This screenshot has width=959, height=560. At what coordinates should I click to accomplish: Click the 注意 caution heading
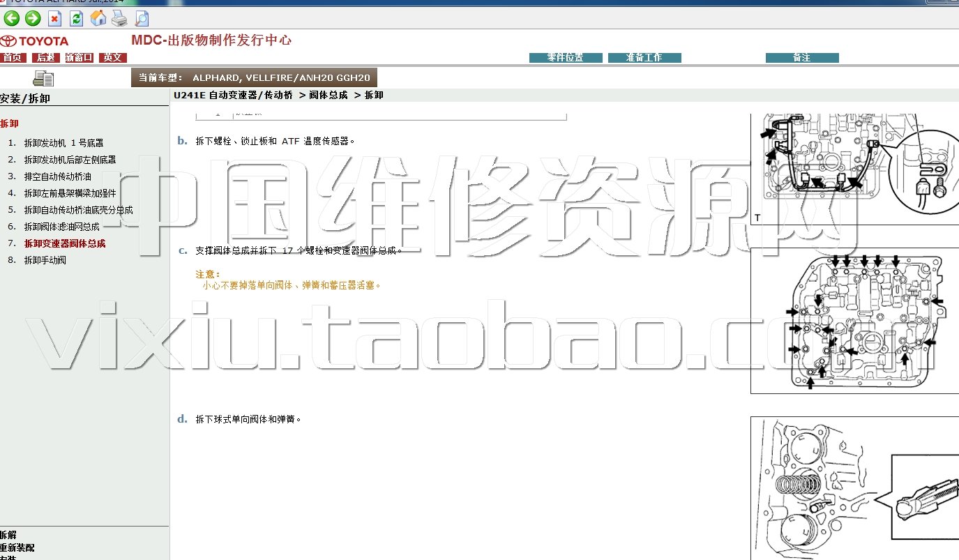(208, 274)
